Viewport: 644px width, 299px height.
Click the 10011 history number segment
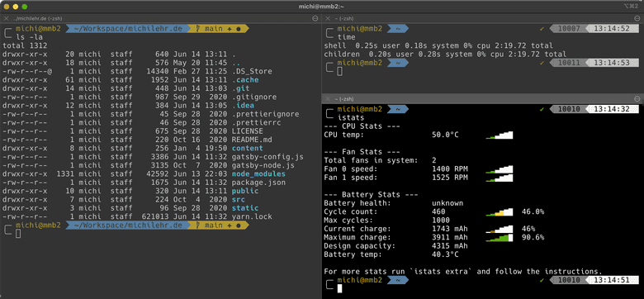(x=569, y=63)
